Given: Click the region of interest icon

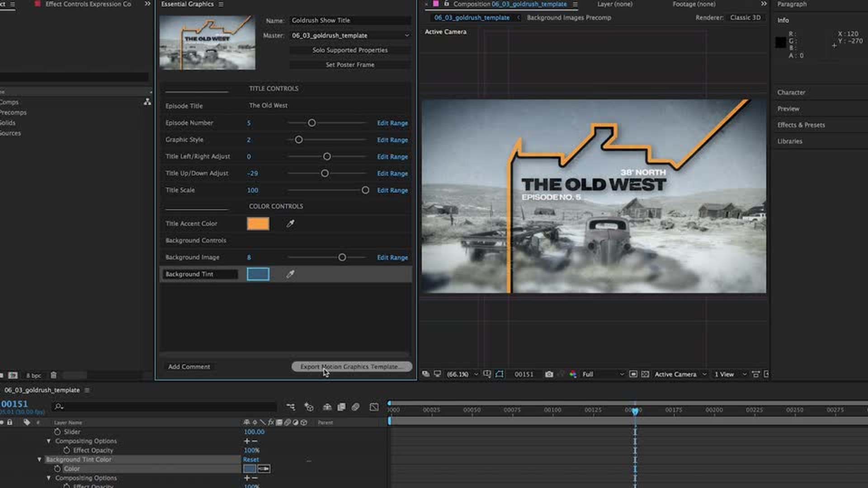Looking at the screenshot, I should [x=633, y=374].
